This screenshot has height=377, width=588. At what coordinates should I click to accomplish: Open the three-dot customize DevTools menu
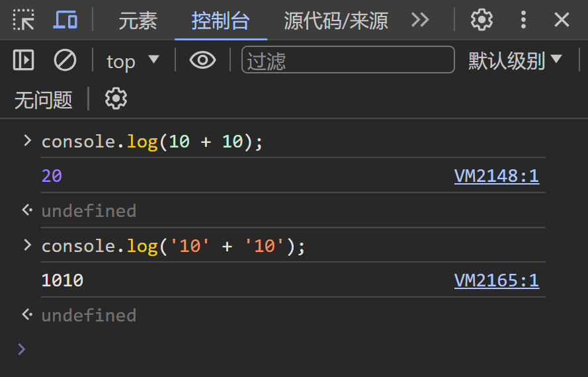523,21
